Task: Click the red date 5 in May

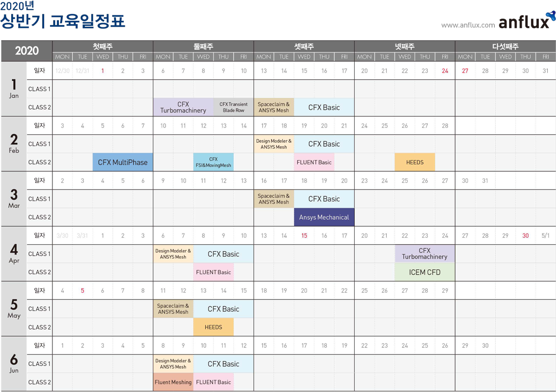Action: (83, 290)
